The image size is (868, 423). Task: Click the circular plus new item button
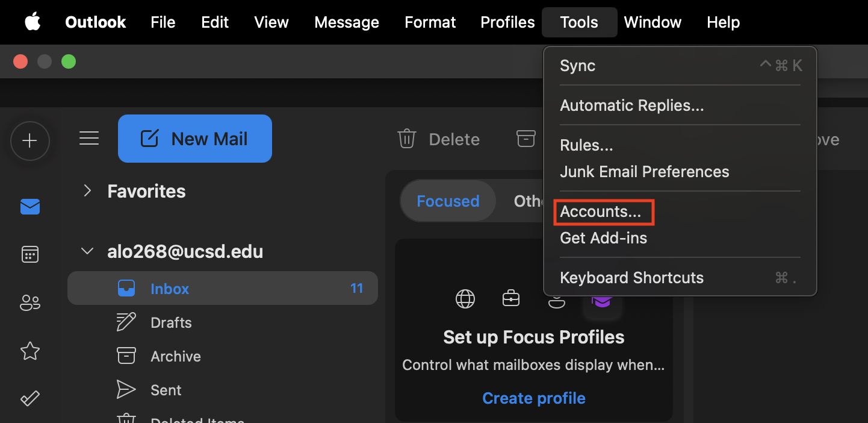[x=29, y=141]
